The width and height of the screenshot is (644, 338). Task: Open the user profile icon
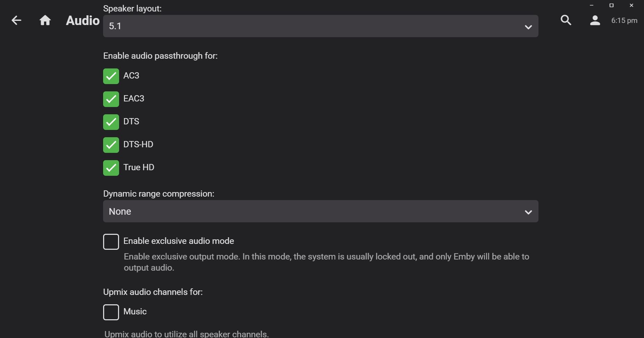click(595, 20)
